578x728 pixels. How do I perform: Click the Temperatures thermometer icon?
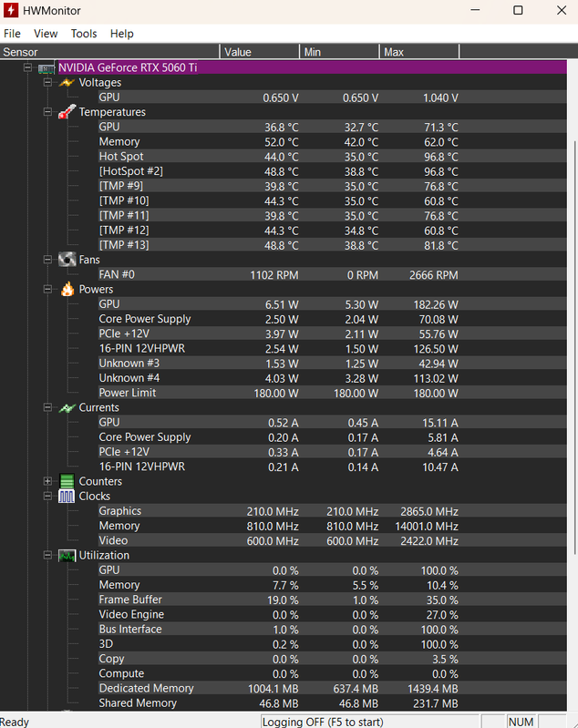click(x=67, y=112)
